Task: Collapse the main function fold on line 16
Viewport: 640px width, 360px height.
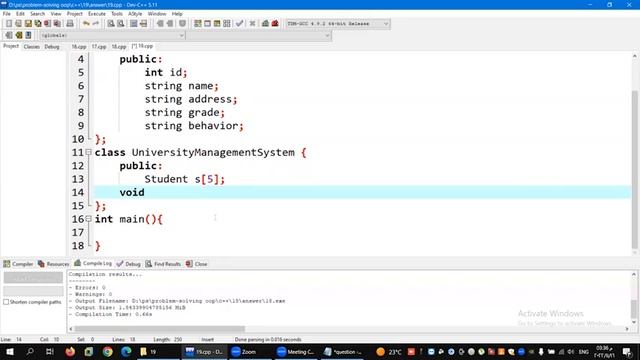Action: coord(89,219)
